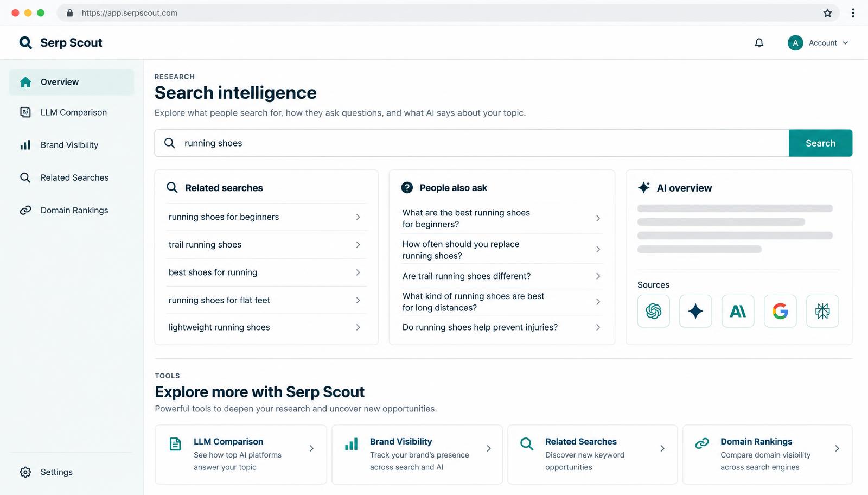Screen dimensions: 868x495
Task: Open browser three-dot menu
Action: (x=853, y=13)
